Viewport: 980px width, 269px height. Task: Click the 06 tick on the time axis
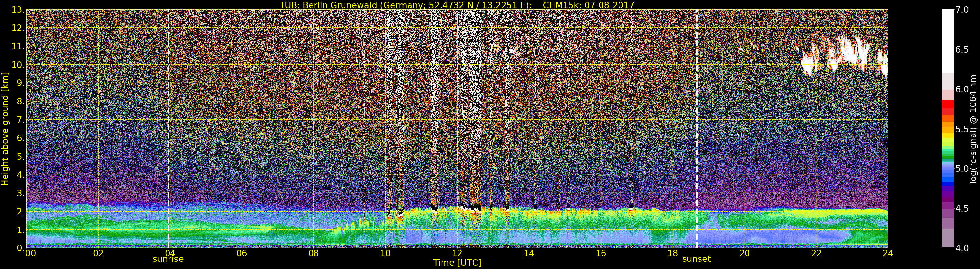[x=242, y=253]
